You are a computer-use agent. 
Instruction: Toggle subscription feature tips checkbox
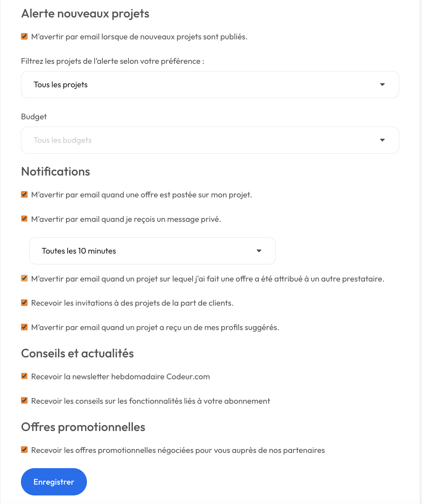click(24, 401)
